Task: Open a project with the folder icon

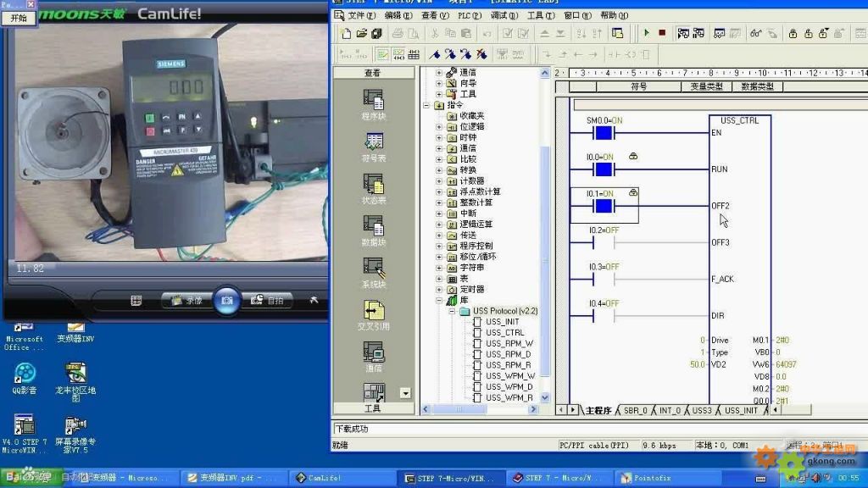Action: click(361, 33)
